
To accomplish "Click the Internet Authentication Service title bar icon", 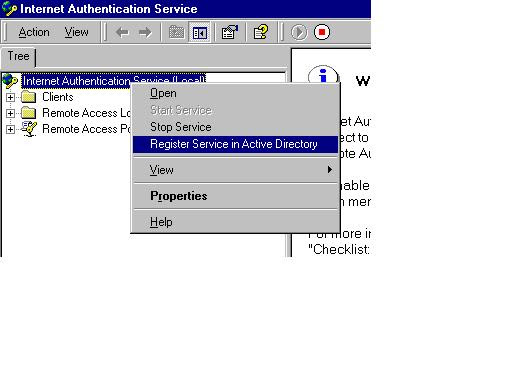I will (9, 8).
